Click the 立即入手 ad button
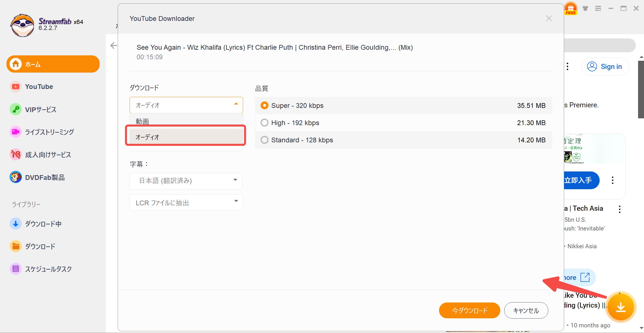 [582, 180]
